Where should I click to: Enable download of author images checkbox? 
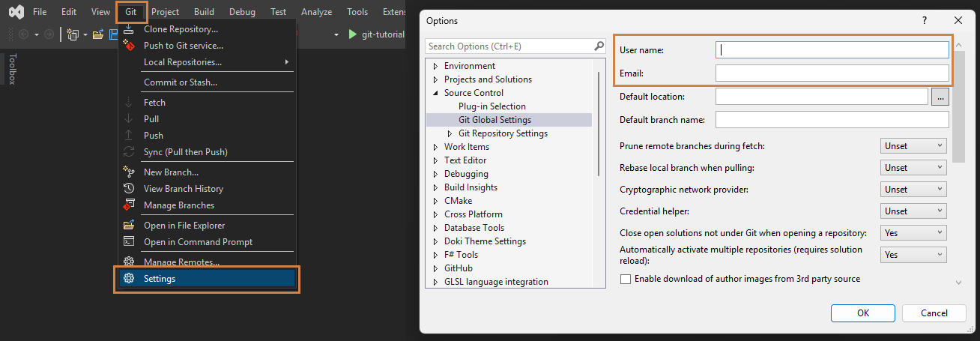[x=626, y=279]
